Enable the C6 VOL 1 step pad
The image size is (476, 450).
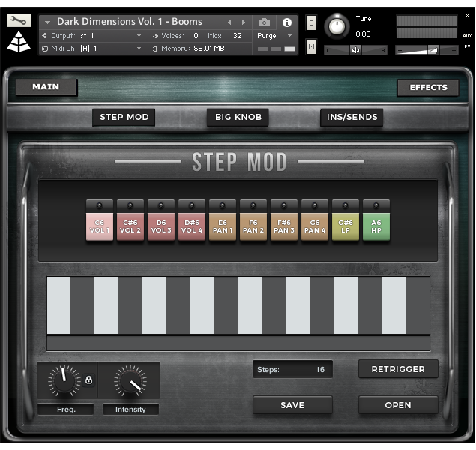pyautogui.click(x=99, y=226)
